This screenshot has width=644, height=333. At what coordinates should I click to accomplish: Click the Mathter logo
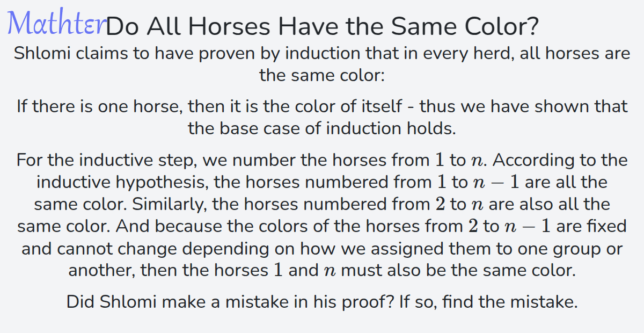[x=56, y=24]
